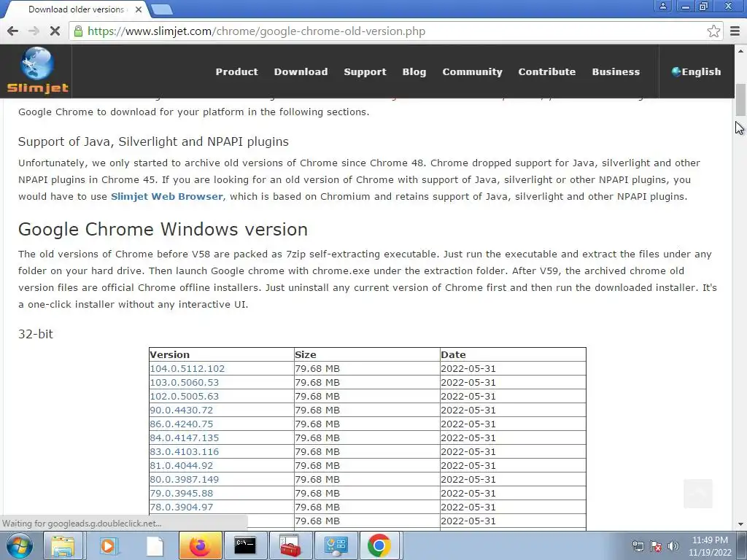Download Chrome version 79.0.3945.88
The height and width of the screenshot is (560, 747).
pyautogui.click(x=182, y=494)
